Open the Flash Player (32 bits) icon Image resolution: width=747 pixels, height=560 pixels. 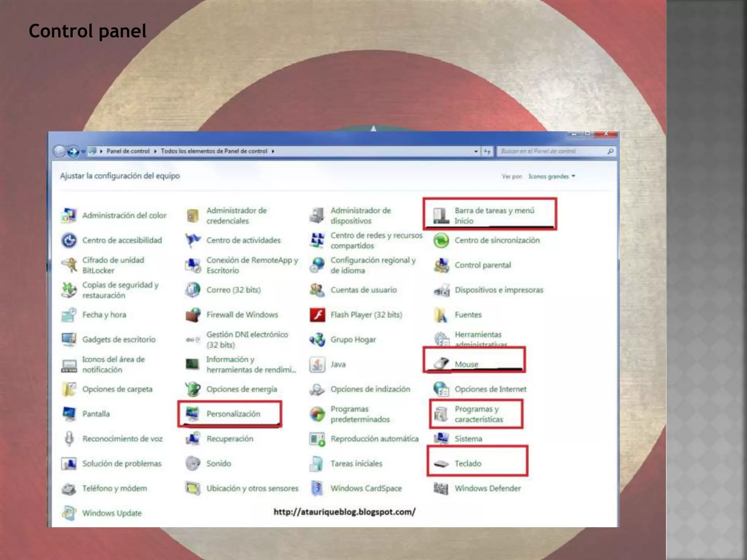(317, 315)
